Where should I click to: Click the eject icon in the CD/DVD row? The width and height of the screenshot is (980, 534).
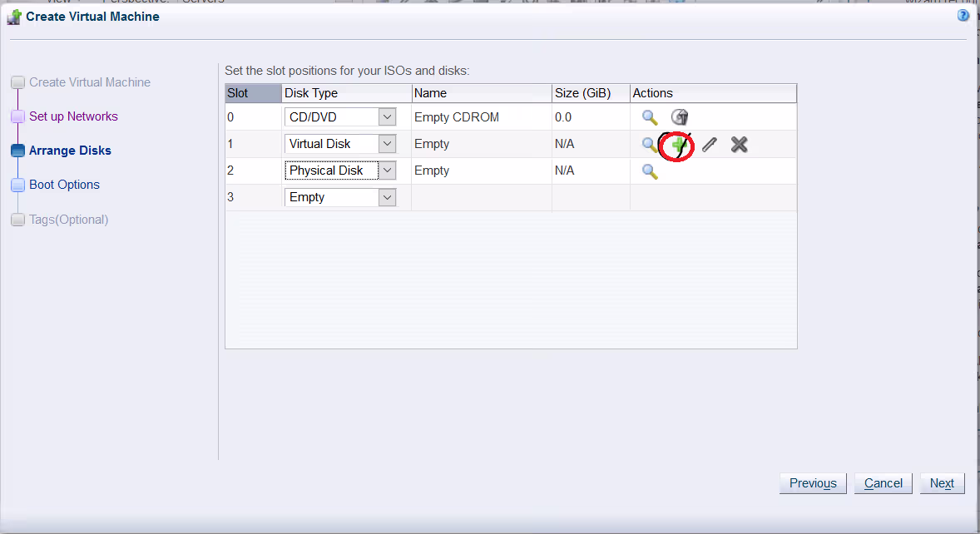pyautogui.click(x=680, y=117)
